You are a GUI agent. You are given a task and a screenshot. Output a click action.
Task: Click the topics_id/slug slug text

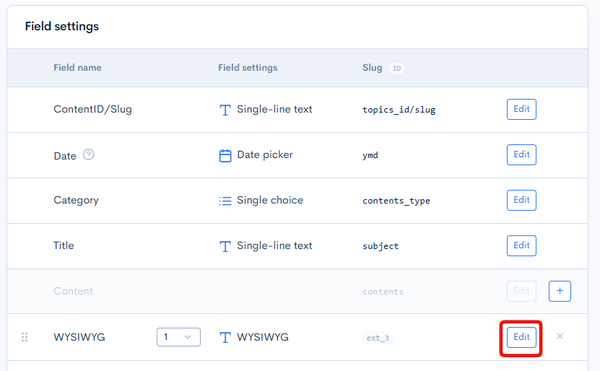tap(399, 110)
